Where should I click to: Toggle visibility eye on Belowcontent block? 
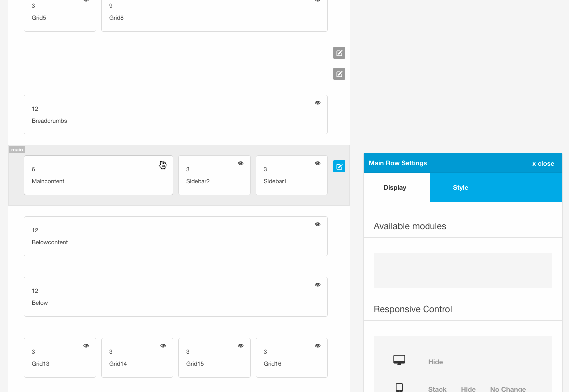(x=317, y=224)
